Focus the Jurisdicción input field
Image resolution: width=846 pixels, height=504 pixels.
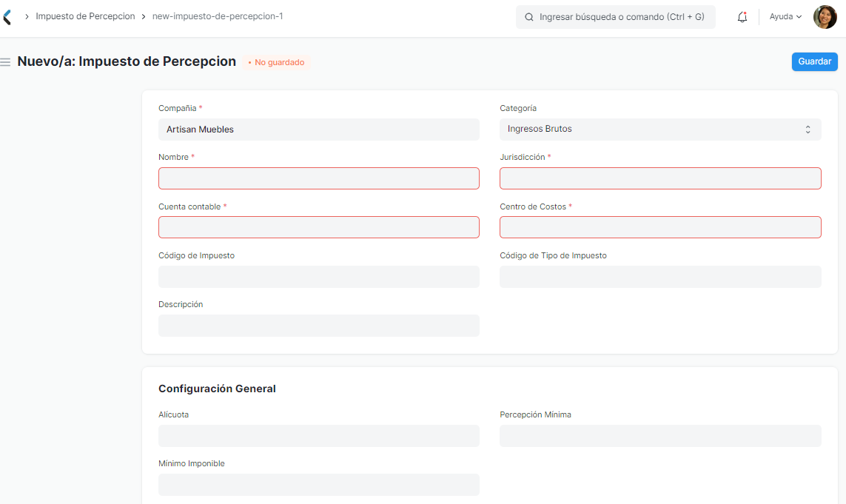coord(660,178)
